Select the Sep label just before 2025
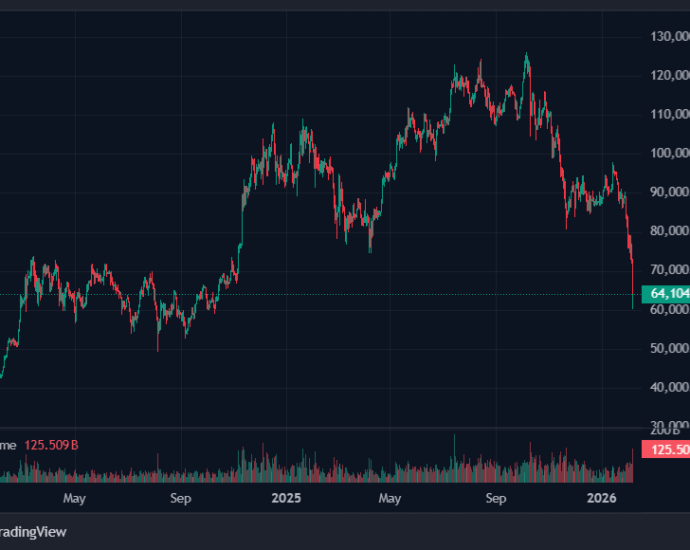The width and height of the screenshot is (690, 550). [181, 497]
